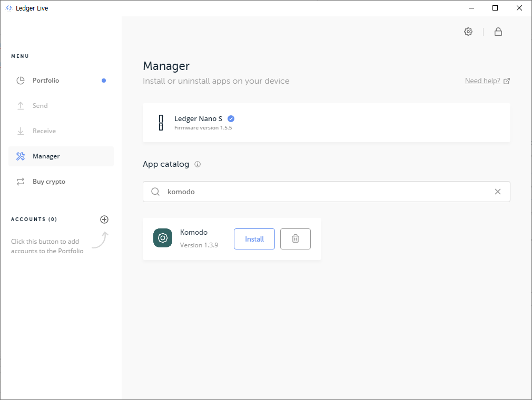Open the Send menu item
Screen dimensions: 532x400
[x=61, y=106]
